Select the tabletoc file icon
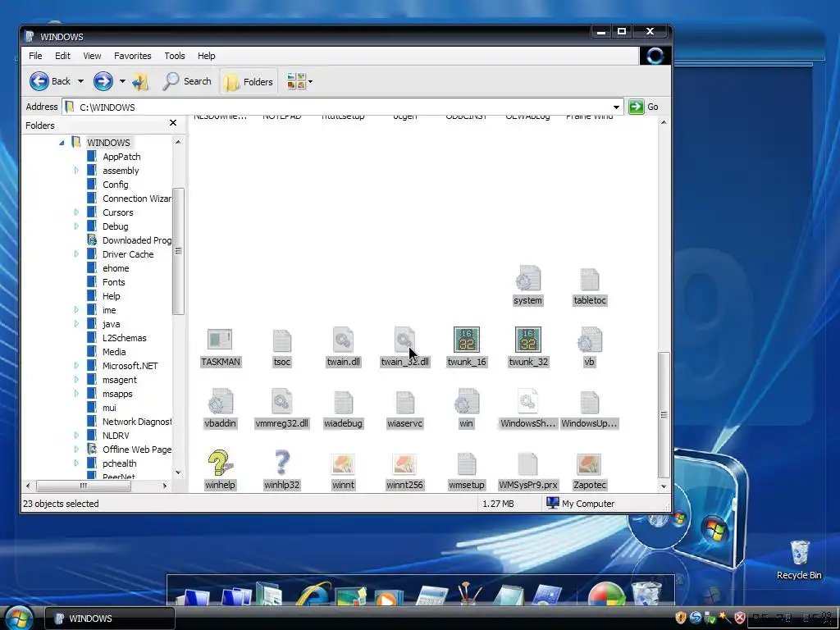Image resolution: width=840 pixels, height=630 pixels. point(589,279)
